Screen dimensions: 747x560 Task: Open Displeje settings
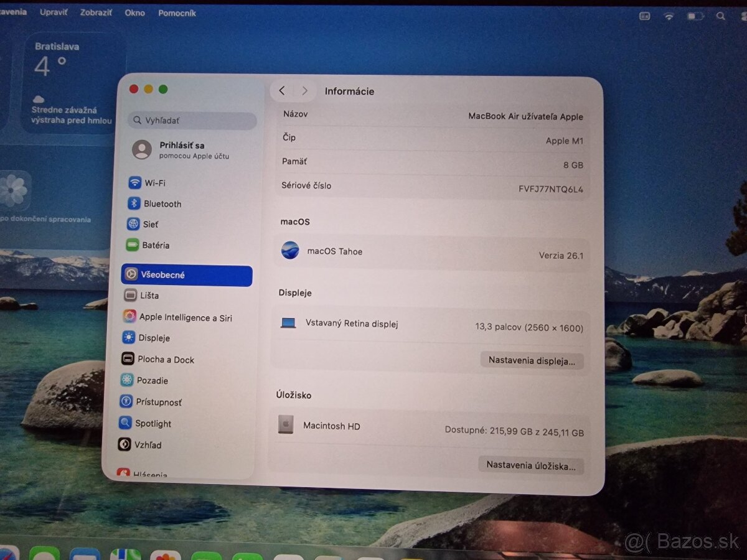153,338
